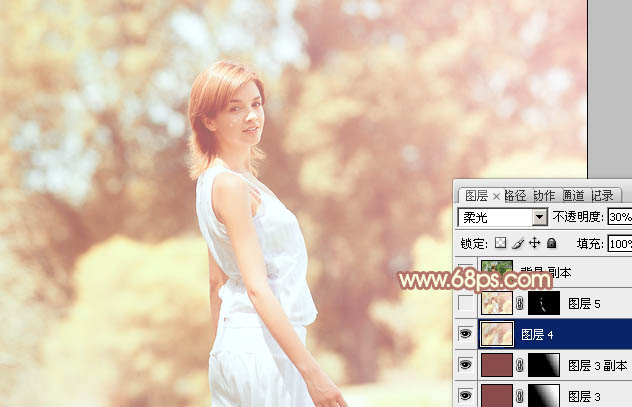Click the lock transparent pixels icon
The width and height of the screenshot is (632, 407).
(501, 243)
